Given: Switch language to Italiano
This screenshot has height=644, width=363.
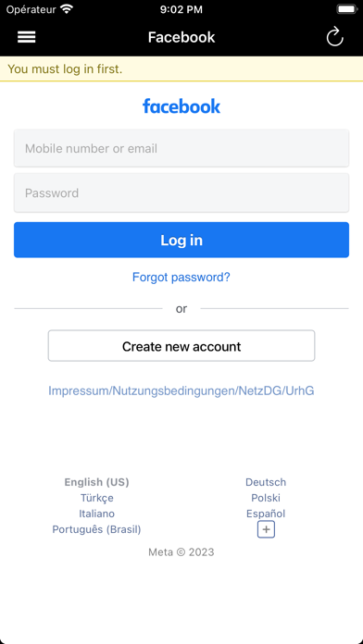Looking at the screenshot, I should pyautogui.click(x=96, y=514).
